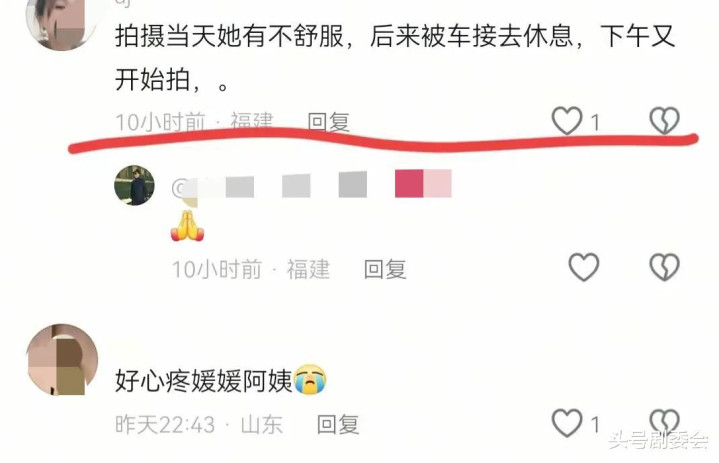Reply to the comment posted 昨天22:43
This screenshot has width=719, height=463.
coord(338,424)
